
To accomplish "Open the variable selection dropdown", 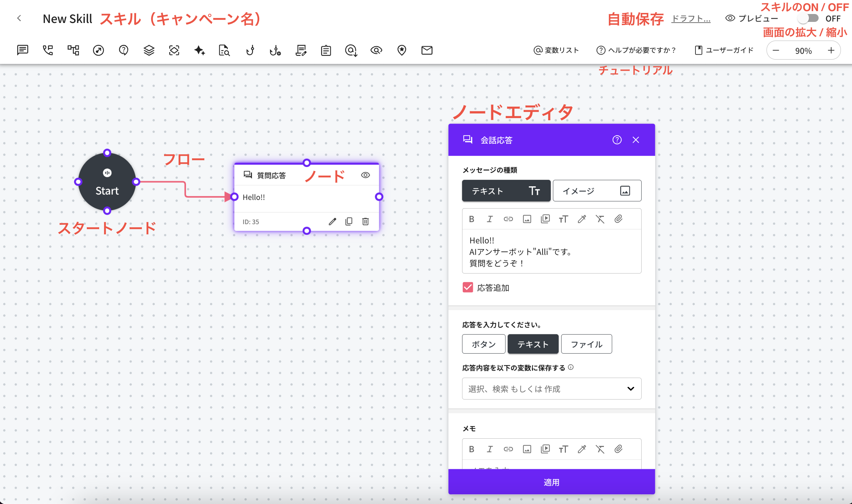I will coord(551,388).
